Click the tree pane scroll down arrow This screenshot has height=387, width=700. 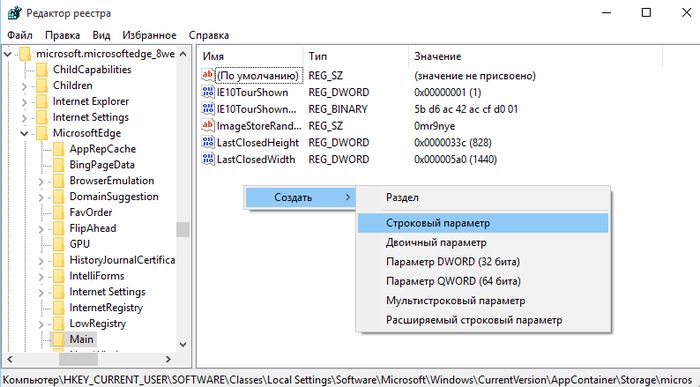point(183,345)
